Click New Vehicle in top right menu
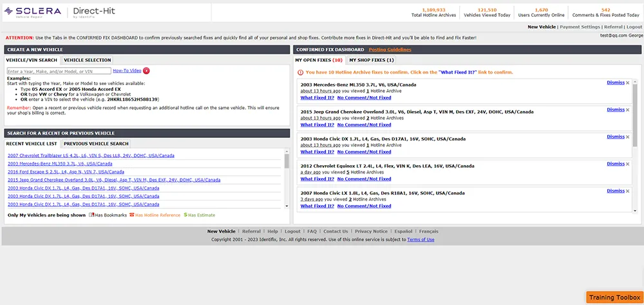644x305 pixels. pyautogui.click(x=542, y=27)
